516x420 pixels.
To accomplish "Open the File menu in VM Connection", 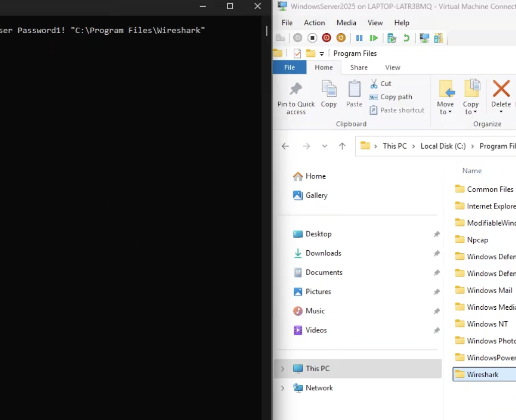I will (287, 23).
